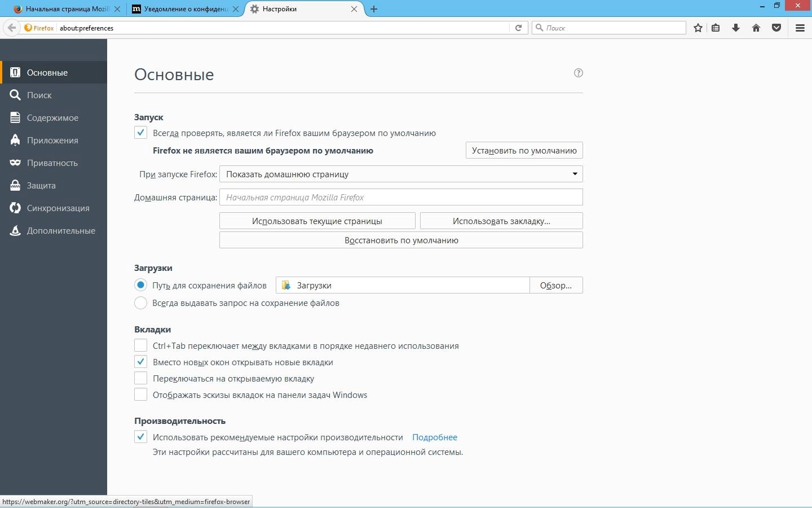Click the search magnifier icon in search box
The image size is (812, 508).
pyautogui.click(x=539, y=28)
